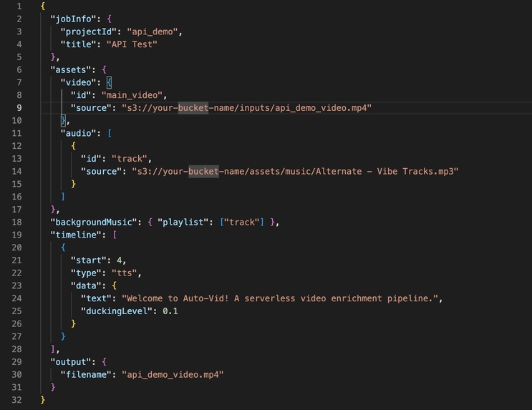
Task: Click the "title" key on line 4
Action: [x=78, y=44]
